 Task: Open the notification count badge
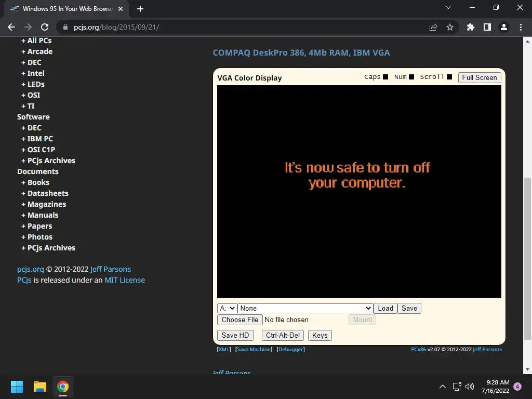[517, 387]
